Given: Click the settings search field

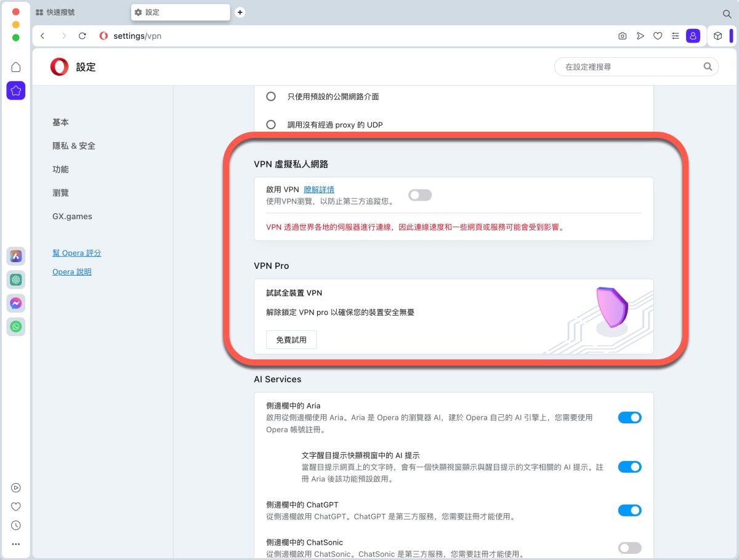Looking at the screenshot, I should [631, 66].
